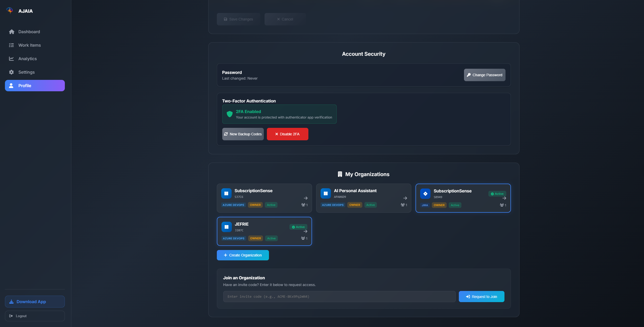This screenshot has width=644, height=327.
Task: Go to Dashboard in sidebar
Action: [29, 32]
